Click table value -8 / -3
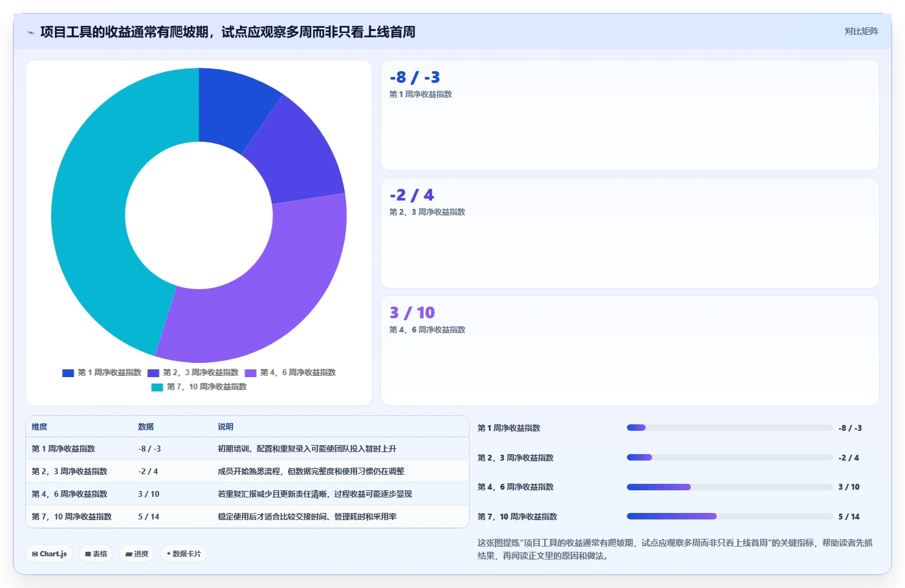905x588 pixels. tap(149, 449)
